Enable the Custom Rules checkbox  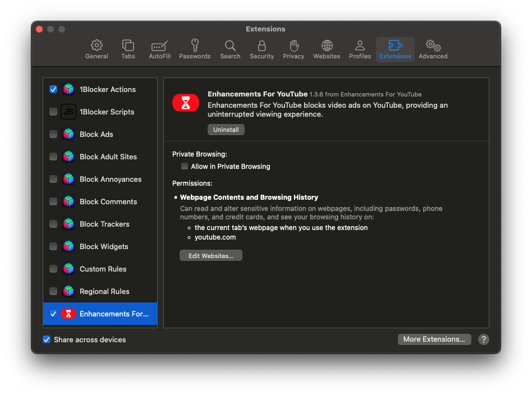[53, 269]
